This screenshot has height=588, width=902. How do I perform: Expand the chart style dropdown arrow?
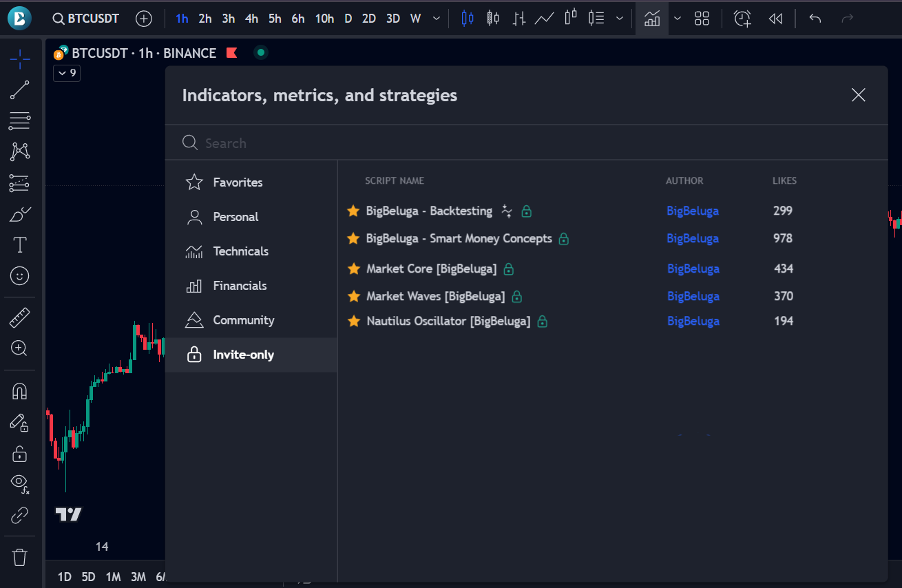coord(620,19)
